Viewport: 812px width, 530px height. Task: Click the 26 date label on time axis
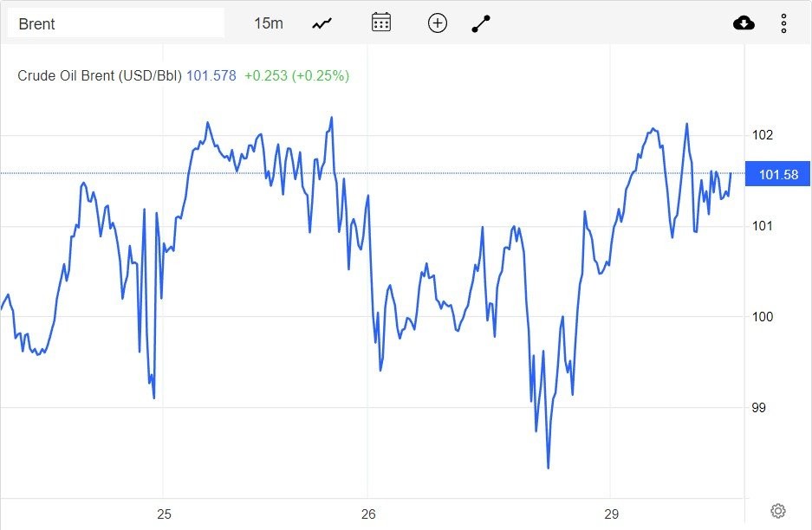[x=368, y=514]
